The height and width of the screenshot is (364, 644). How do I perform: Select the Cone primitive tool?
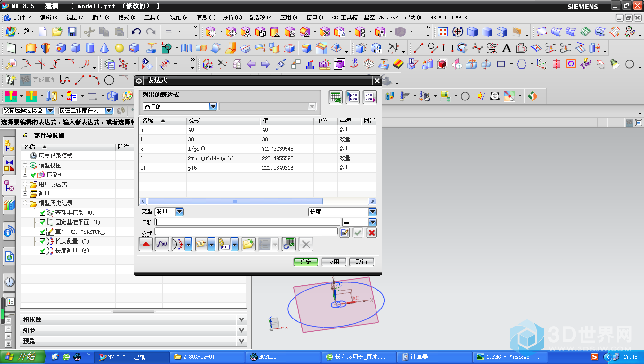(105, 48)
